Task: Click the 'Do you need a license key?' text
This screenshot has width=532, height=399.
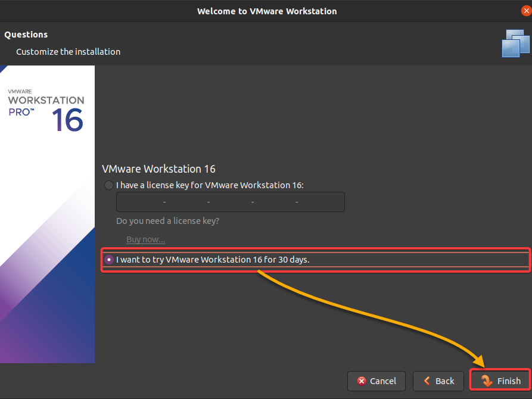Action: point(167,221)
